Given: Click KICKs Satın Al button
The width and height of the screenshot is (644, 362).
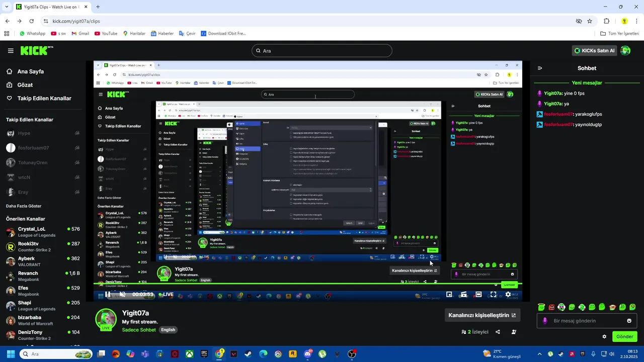Looking at the screenshot, I should pyautogui.click(x=595, y=51).
